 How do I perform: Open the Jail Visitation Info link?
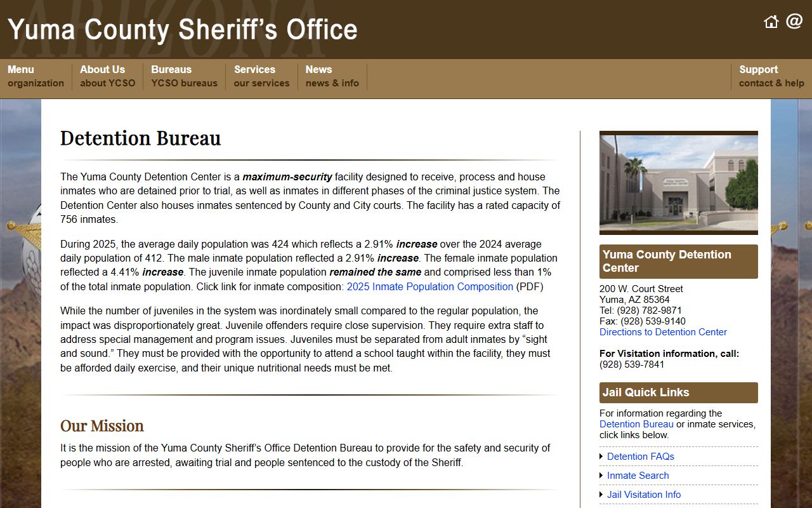[x=643, y=495]
